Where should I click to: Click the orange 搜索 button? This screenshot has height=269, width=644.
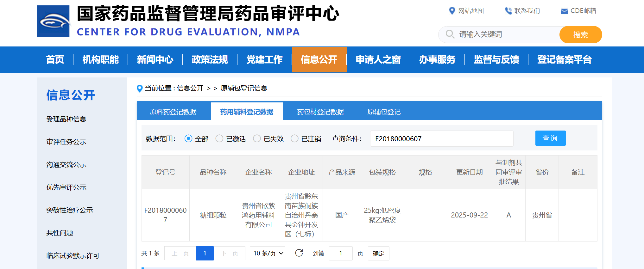[x=580, y=34]
